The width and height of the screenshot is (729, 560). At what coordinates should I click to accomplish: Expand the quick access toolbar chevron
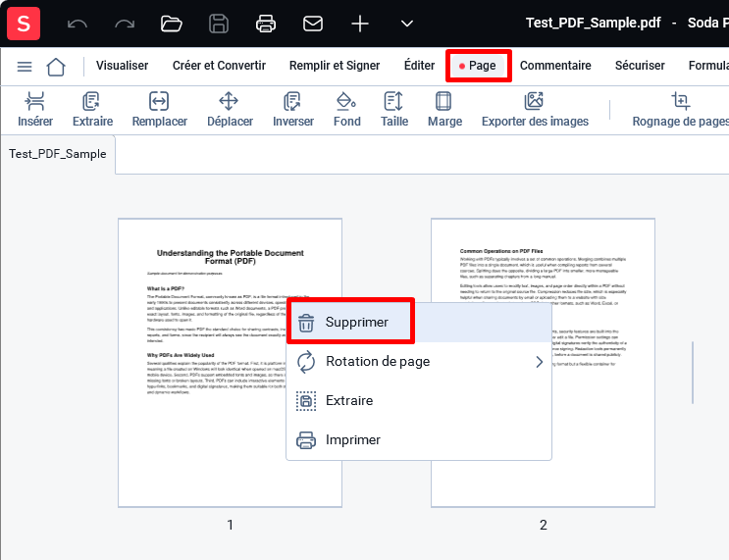point(407,24)
